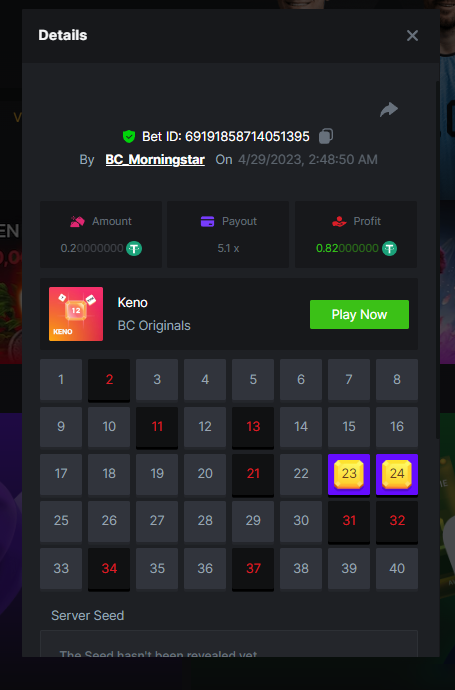Viewport: 455px width, 690px height.
Task: Click the Server Seed field
Action: coord(229,643)
